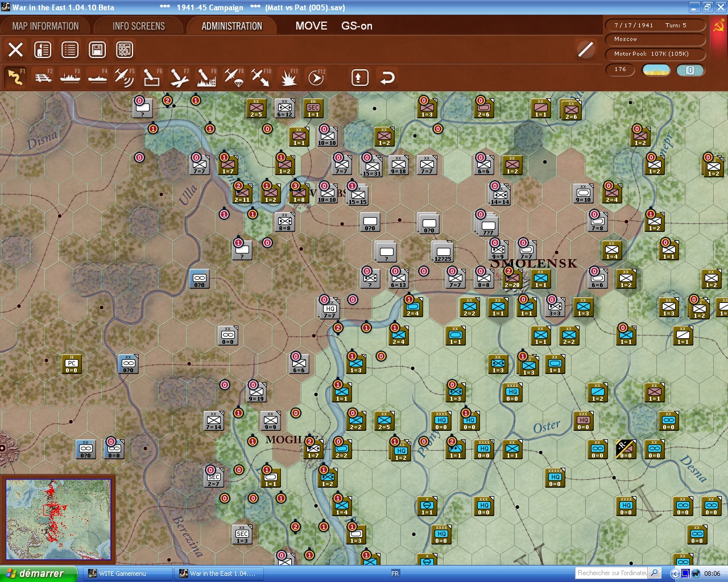
Task: Select the F4 amphibious ship icon
Action: 97,77
